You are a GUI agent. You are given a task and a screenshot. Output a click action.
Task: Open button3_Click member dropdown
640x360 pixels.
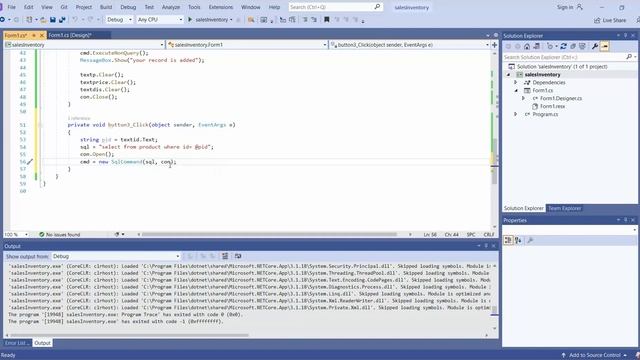[x=409, y=45]
